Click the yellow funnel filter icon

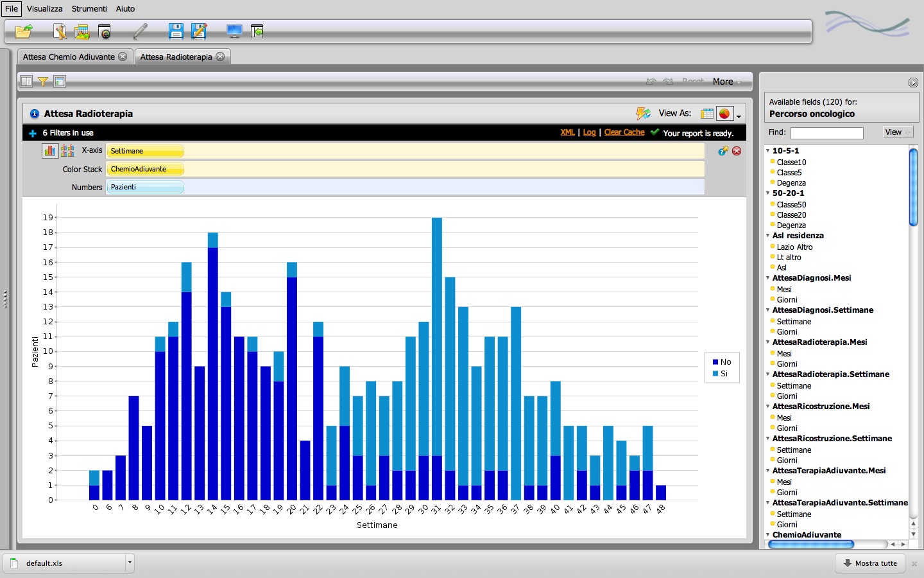click(43, 82)
